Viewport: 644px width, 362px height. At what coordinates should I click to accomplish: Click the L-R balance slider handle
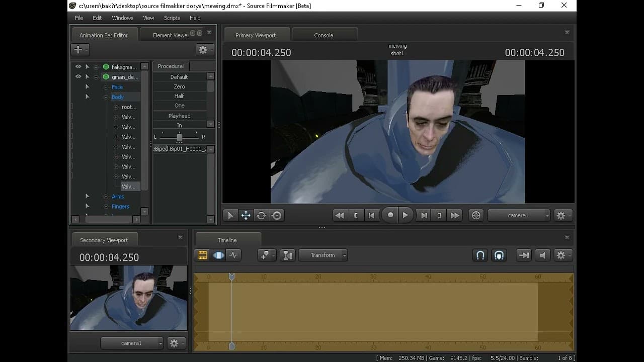tap(179, 137)
